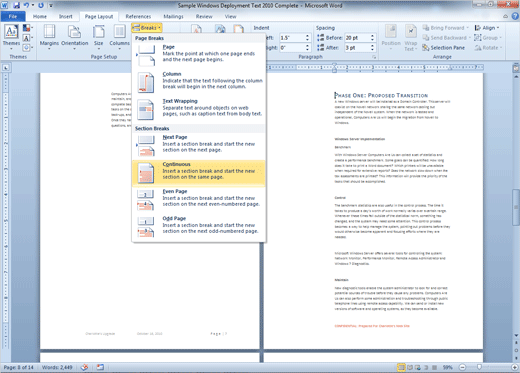Increase left indent with spinner
This screenshot has height=373, width=520.
pos(308,36)
